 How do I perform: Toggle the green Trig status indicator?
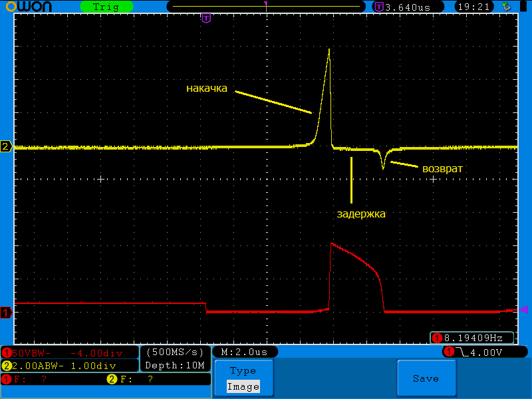(x=106, y=7)
